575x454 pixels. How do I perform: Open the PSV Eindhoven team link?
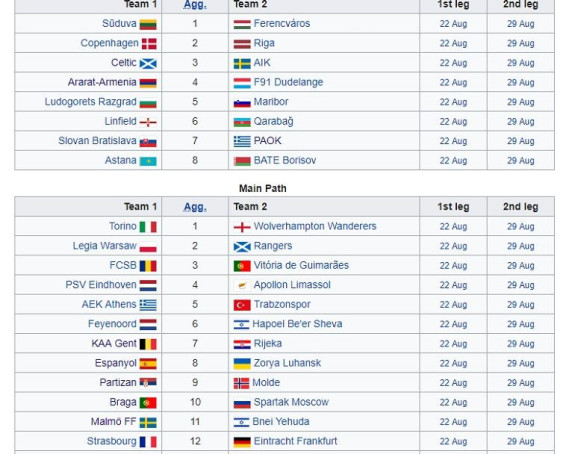coord(101,285)
